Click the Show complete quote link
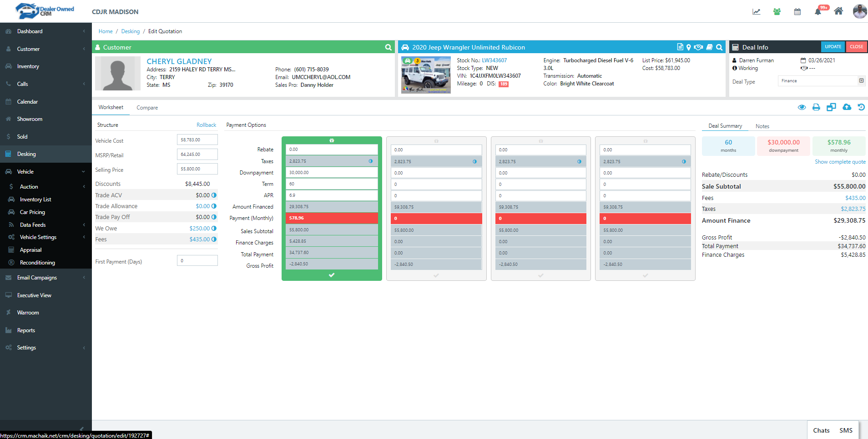 point(840,162)
